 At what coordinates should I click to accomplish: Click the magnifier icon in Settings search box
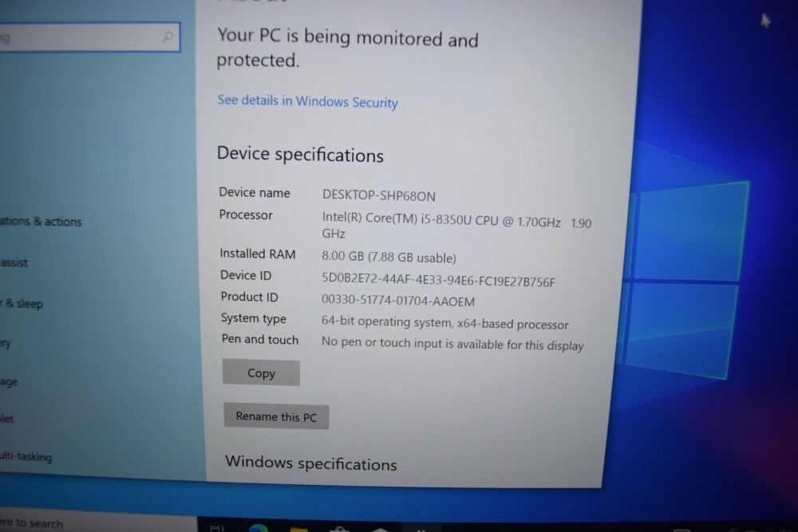[167, 37]
